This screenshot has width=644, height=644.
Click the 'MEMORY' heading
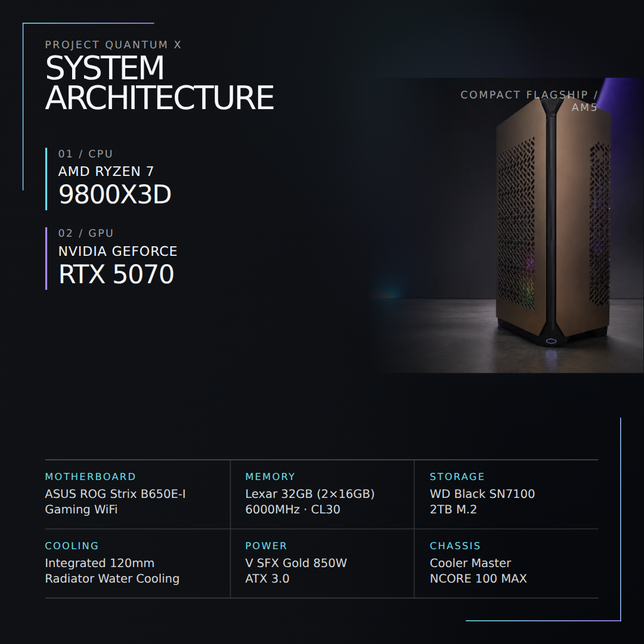tap(270, 476)
